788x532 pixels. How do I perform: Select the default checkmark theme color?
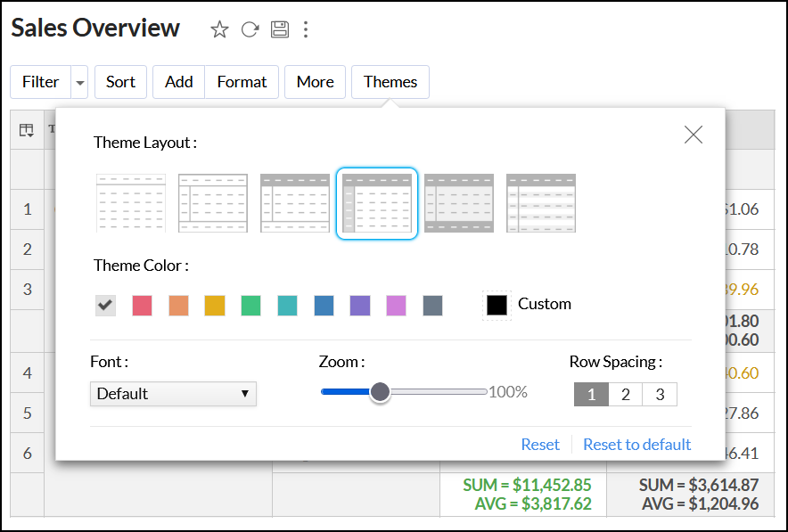click(x=105, y=306)
